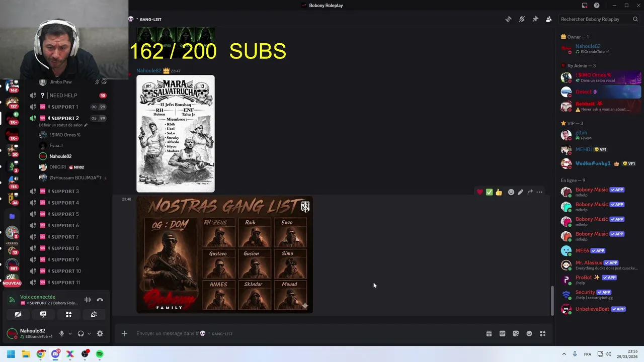644x362 pixels.
Task: Open Windows Start menu
Action: click(x=11, y=354)
